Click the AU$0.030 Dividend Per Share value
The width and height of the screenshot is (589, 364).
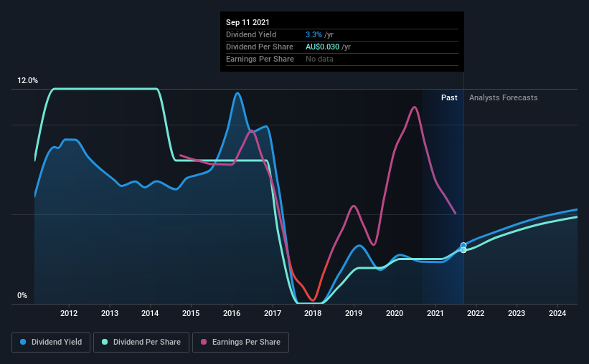tap(322, 47)
